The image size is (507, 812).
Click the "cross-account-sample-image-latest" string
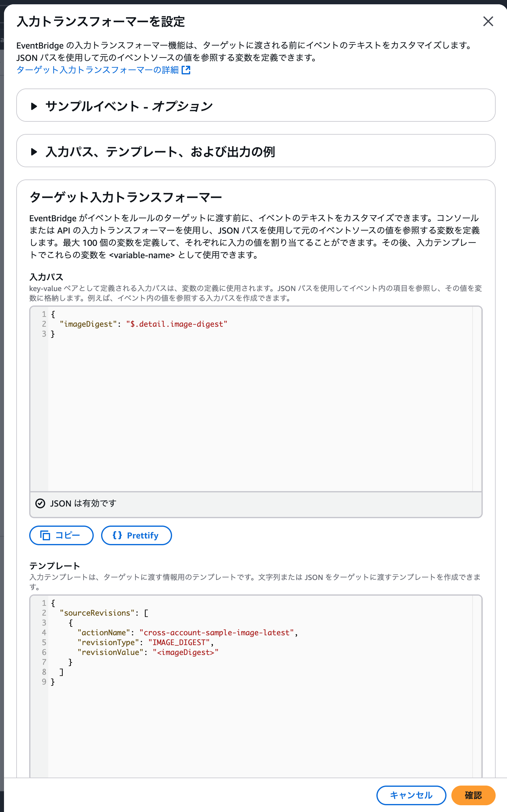coord(217,633)
